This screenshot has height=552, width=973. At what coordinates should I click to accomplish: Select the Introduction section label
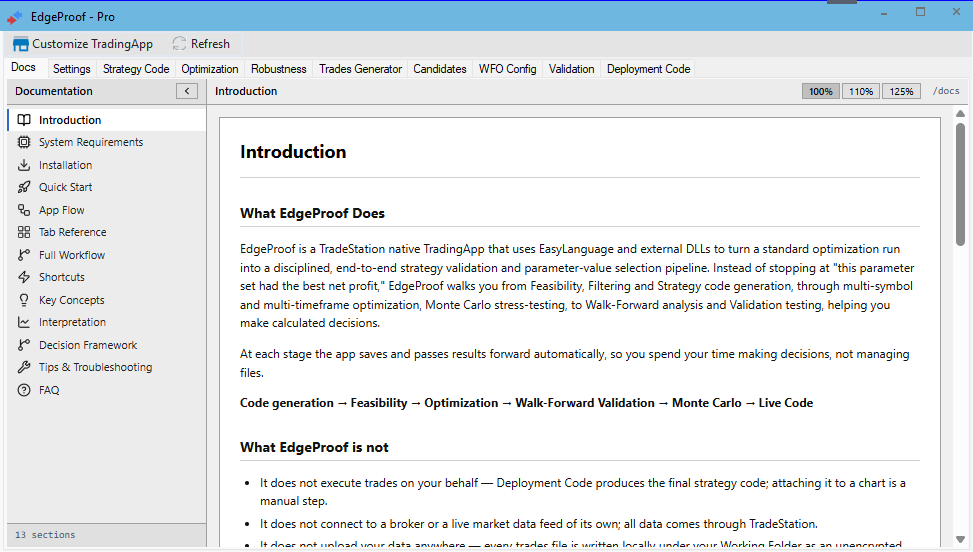click(70, 120)
